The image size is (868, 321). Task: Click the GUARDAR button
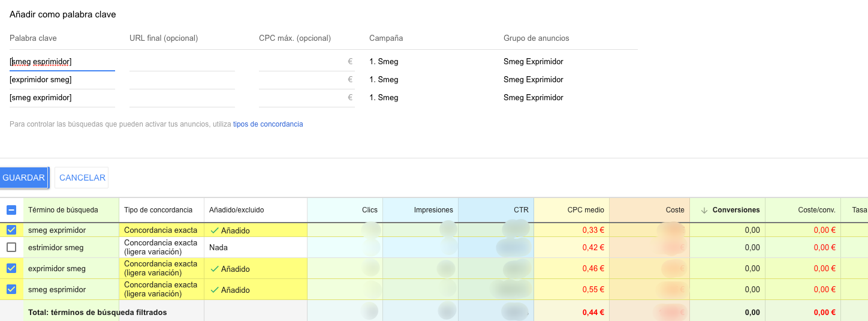(x=24, y=178)
